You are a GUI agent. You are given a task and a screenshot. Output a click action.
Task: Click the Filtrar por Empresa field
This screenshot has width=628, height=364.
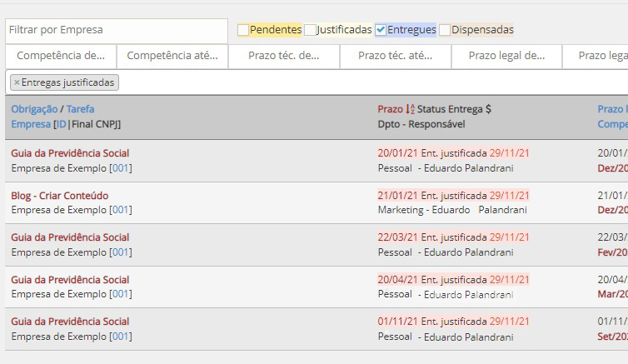coord(117,30)
